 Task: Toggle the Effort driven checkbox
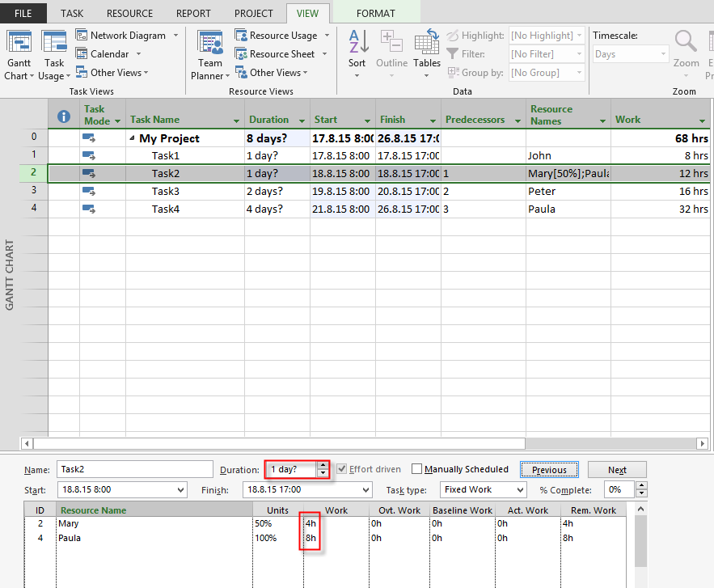(x=342, y=469)
